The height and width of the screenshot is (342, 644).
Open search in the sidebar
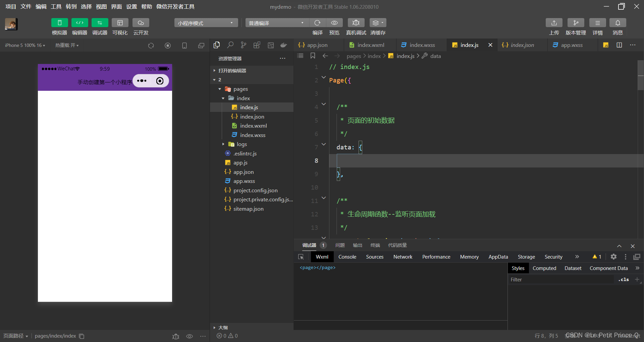(x=230, y=45)
